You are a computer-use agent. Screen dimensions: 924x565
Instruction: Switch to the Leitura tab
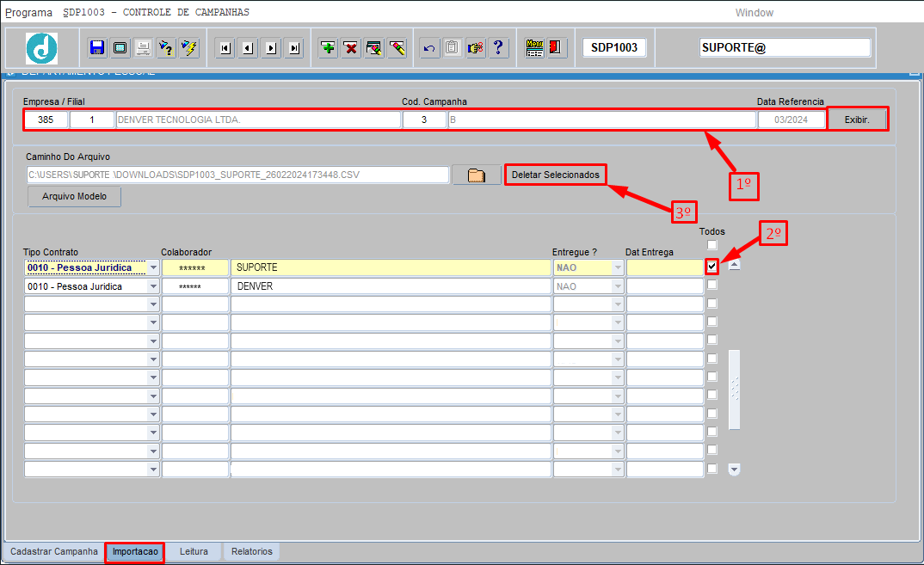(x=194, y=551)
